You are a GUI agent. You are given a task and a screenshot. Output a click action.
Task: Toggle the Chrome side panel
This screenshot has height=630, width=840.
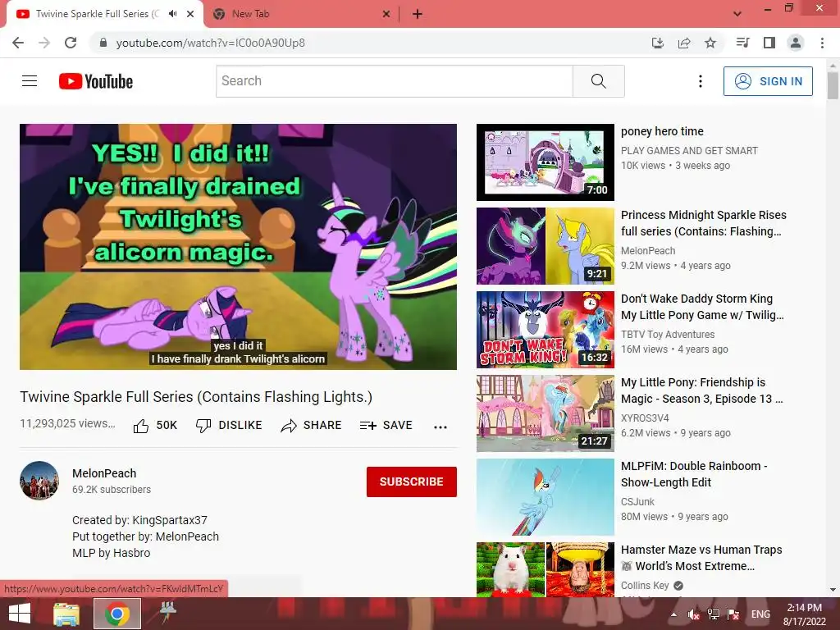[769, 43]
